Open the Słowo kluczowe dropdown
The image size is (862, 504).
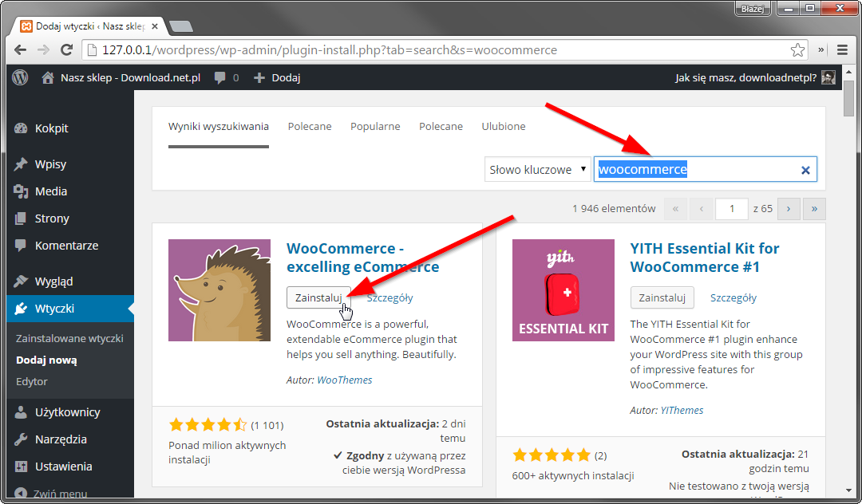(x=537, y=170)
